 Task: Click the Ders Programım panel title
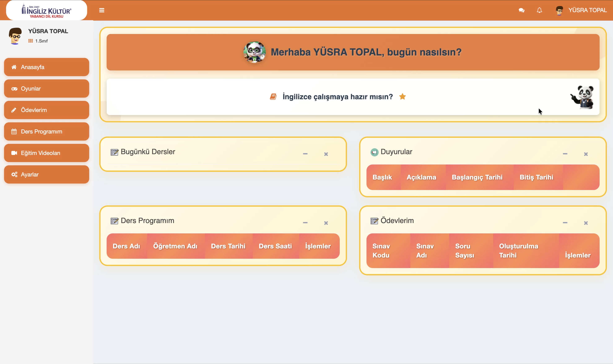(x=148, y=221)
